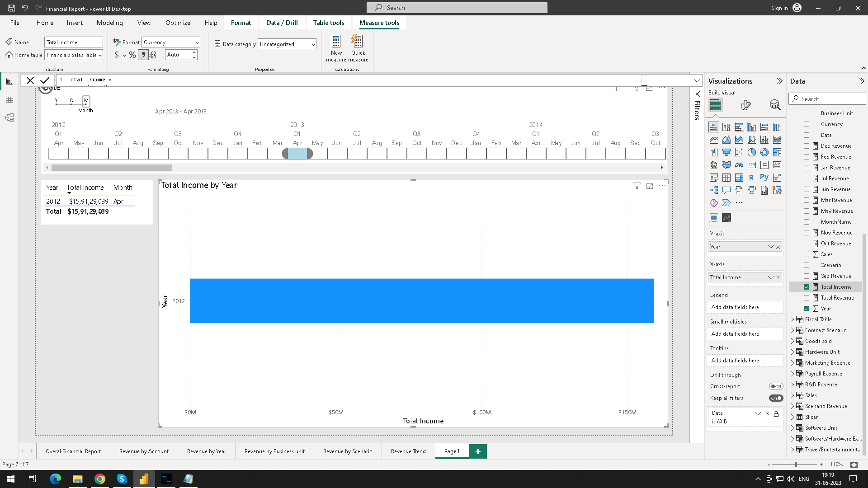
Task: Pick the KPI visual
Action: coord(777,165)
